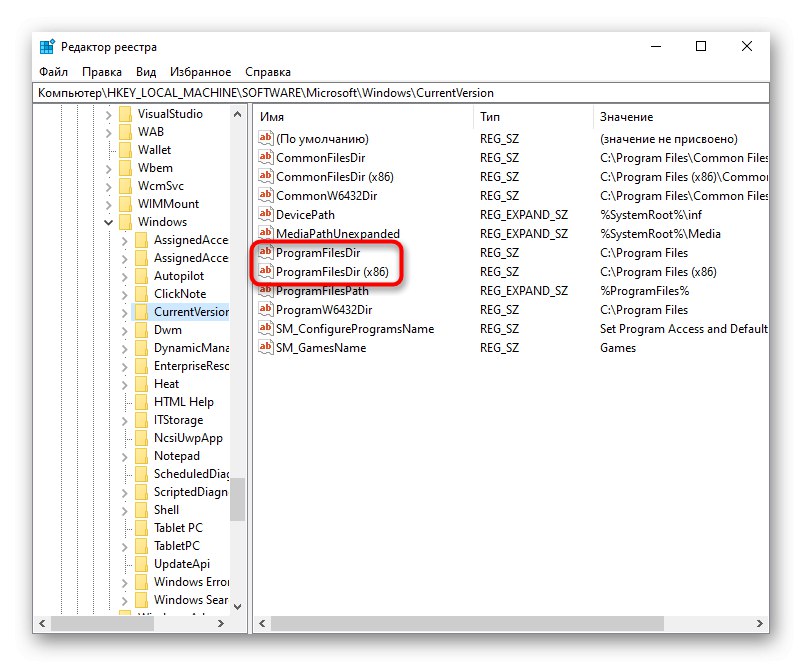Expand the Notepad tree node
802x666 pixels.
coord(125,456)
